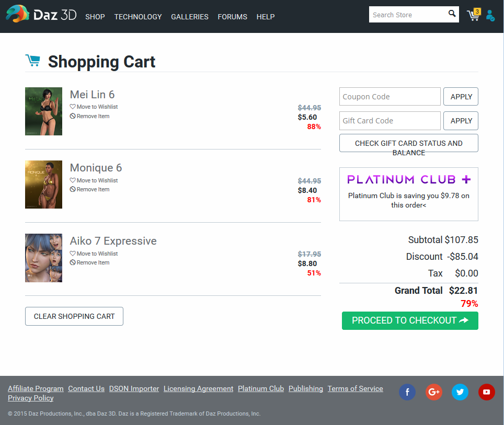The image size is (504, 425).
Task: Open the cart icon in header
Action: coord(473,15)
